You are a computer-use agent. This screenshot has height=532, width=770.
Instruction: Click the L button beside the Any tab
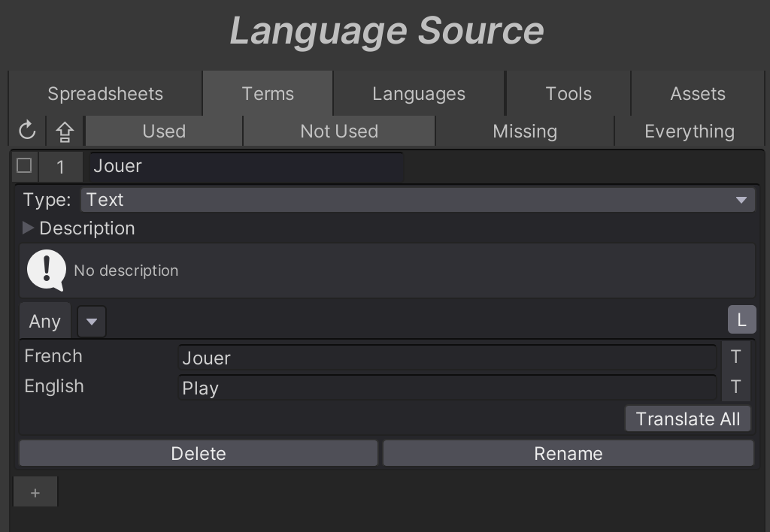(x=741, y=320)
